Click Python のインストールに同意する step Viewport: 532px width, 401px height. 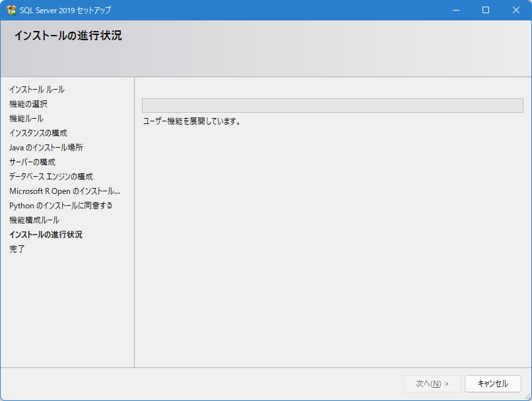pyautogui.click(x=61, y=206)
